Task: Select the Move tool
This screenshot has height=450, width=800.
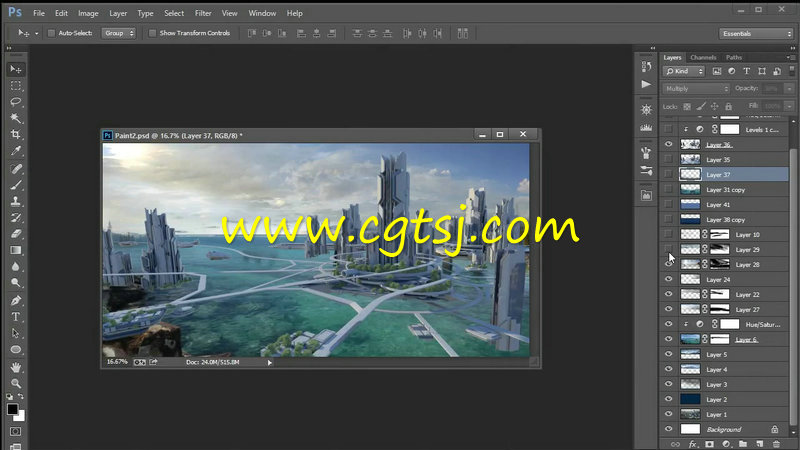Action: [16, 69]
